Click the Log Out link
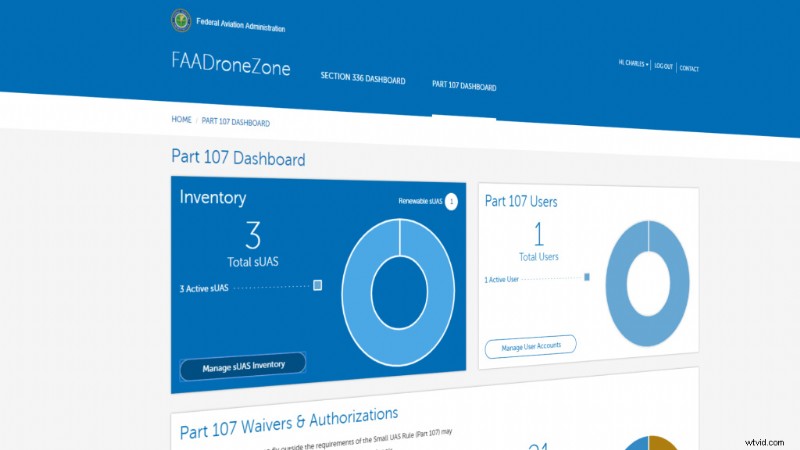This screenshot has height=450, width=800. pos(663,66)
